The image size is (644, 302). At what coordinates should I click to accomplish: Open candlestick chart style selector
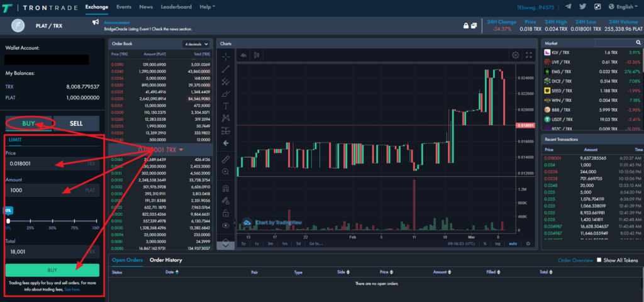pyautogui.click(x=257, y=55)
